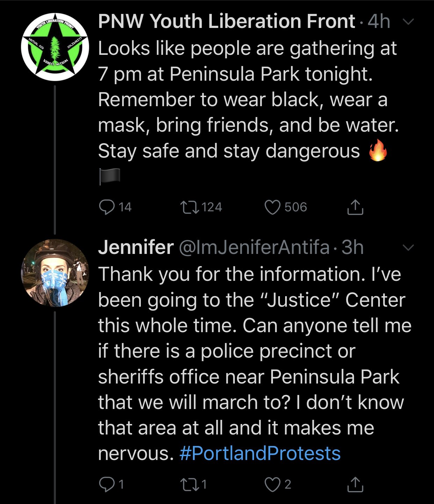Open options chevron on Jennifer's tweet

pyautogui.click(x=408, y=248)
